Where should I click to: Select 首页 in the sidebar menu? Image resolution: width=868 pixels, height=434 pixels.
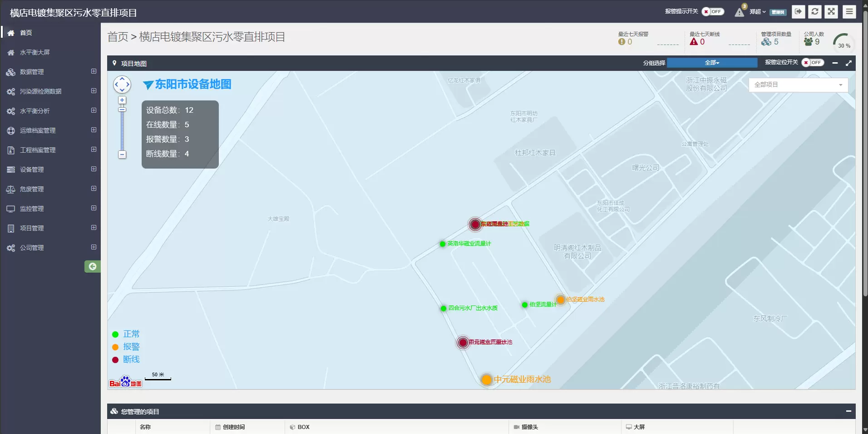tap(25, 32)
